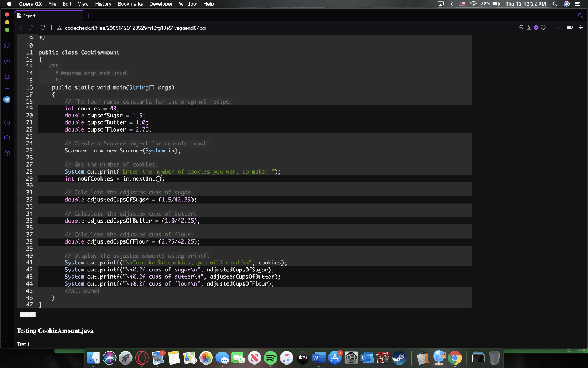Open the Twitch sidebar panel
This screenshot has width=588, height=368.
tap(7, 75)
